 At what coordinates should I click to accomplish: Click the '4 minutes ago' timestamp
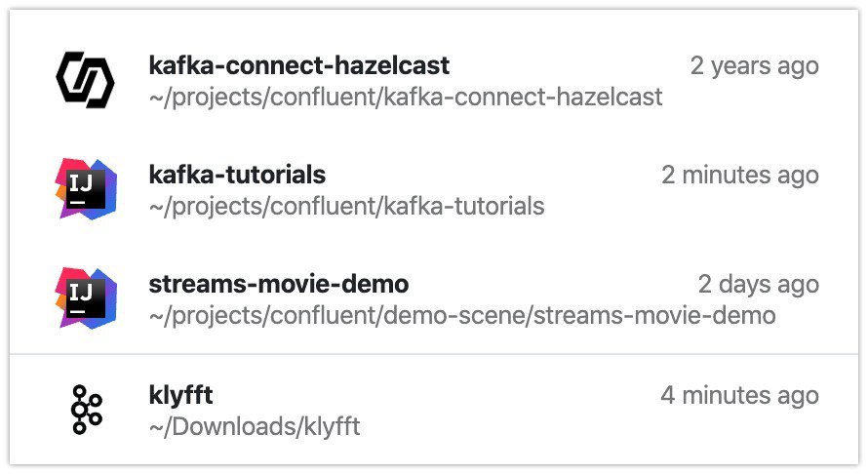pos(739,395)
